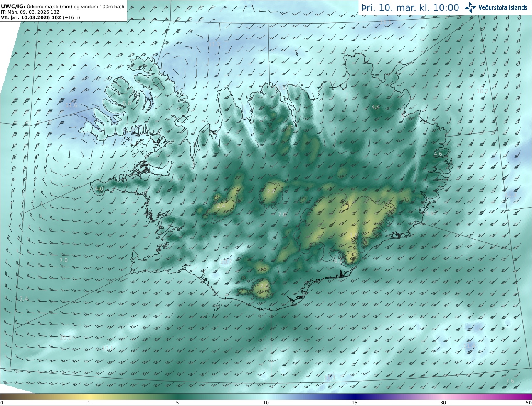Click the IT: Mán. 09. 03. 2026 18Z line
The width and height of the screenshot is (532, 406).
tap(30, 12)
